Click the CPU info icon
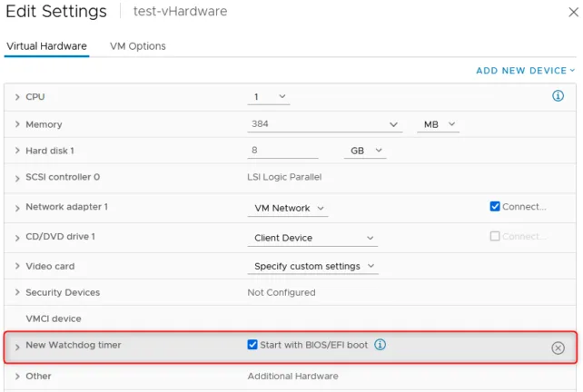The height and width of the screenshot is (392, 583). [558, 96]
